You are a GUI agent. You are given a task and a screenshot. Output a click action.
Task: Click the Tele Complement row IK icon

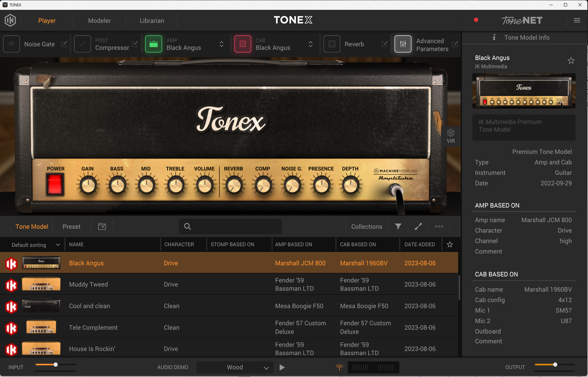pos(11,328)
